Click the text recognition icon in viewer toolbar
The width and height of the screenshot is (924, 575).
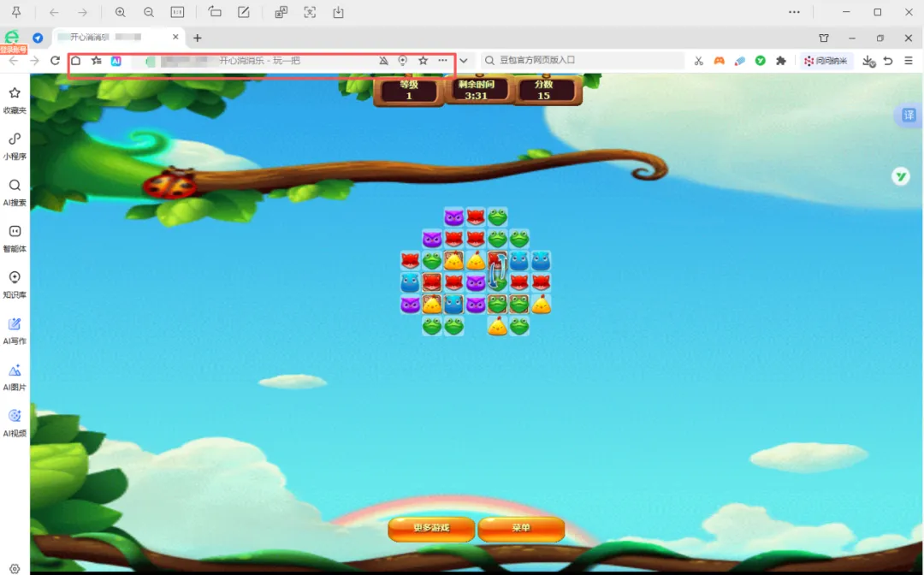coord(310,12)
